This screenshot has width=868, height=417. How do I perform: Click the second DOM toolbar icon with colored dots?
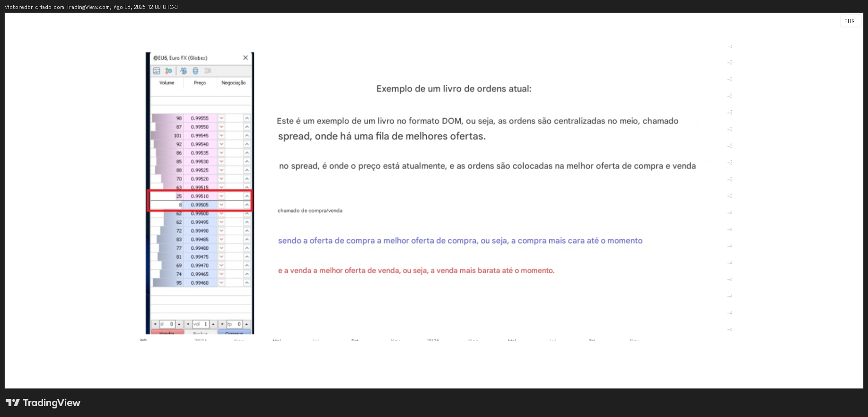tap(168, 71)
